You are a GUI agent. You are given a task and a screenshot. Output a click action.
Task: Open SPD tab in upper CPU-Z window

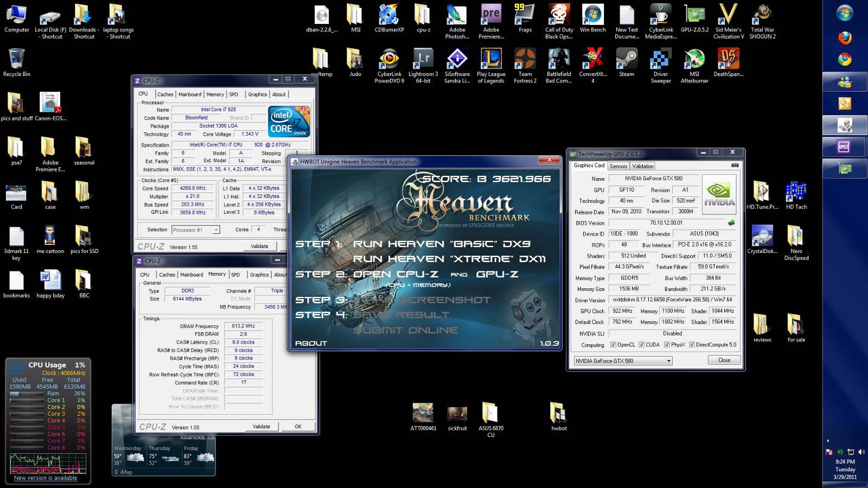pos(233,94)
